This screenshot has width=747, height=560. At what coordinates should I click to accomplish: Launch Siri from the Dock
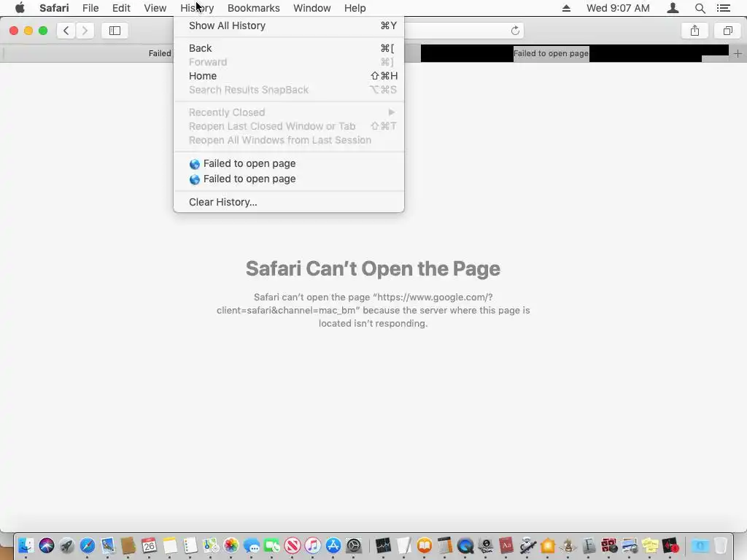(47, 545)
